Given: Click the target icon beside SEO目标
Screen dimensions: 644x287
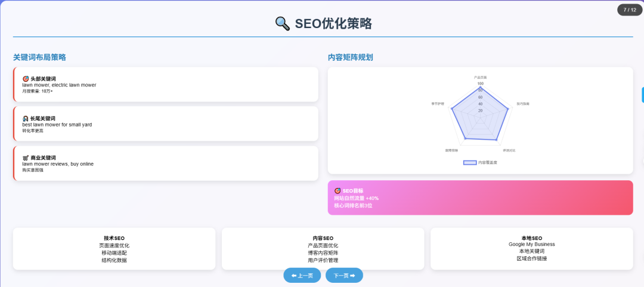Looking at the screenshot, I should tap(338, 191).
